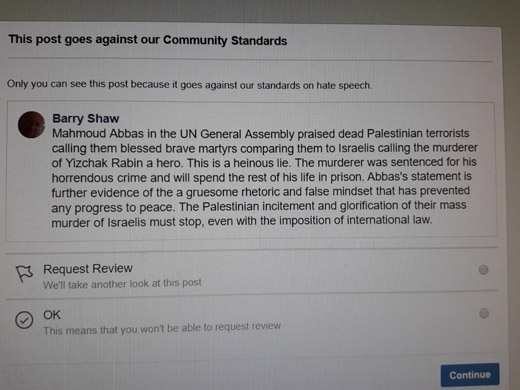
Task: Select the Request Review radio button
Action: click(x=483, y=269)
